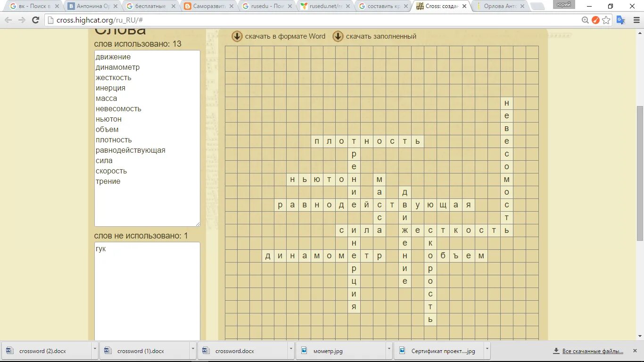The image size is (644, 362).
Task: Click the word 'равнодействующая' in the list
Action: tap(131, 150)
